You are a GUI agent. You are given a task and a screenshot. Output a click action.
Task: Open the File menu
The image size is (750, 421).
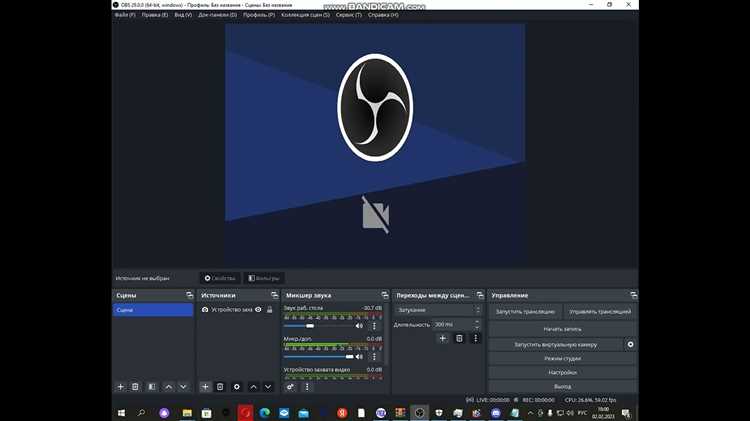point(125,15)
